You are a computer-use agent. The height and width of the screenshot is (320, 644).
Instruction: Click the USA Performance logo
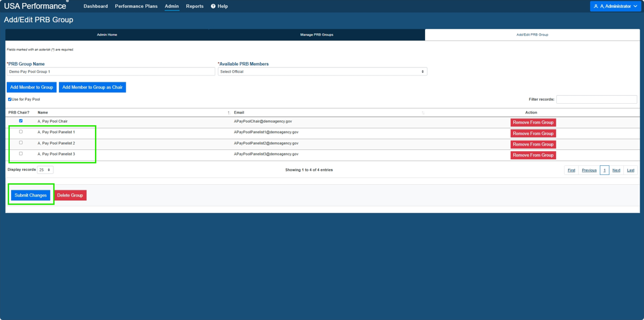[x=36, y=6]
